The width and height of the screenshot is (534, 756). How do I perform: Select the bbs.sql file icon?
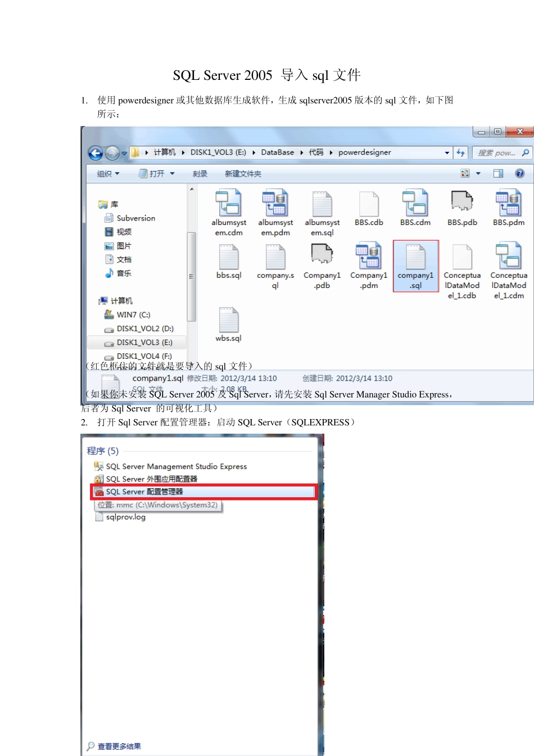[x=229, y=256]
